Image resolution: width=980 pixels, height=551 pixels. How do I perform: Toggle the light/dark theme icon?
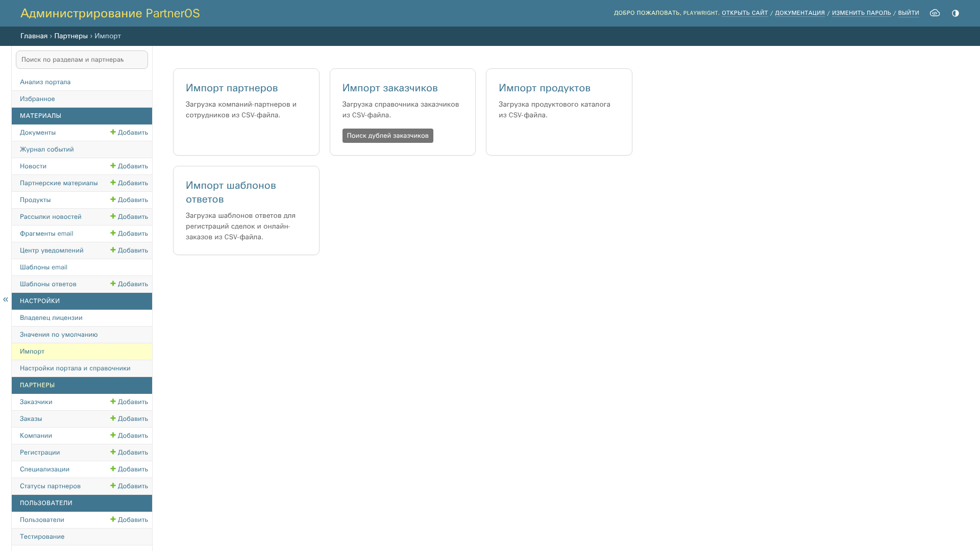[955, 13]
